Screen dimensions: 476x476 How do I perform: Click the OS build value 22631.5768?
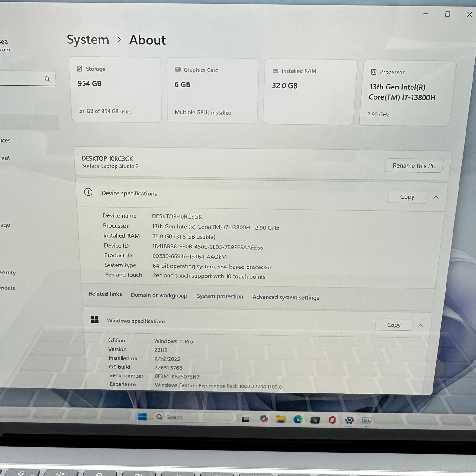[168, 368]
